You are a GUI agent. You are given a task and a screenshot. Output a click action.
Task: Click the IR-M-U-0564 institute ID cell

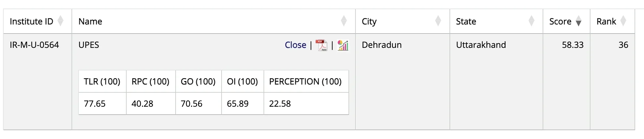pos(34,45)
